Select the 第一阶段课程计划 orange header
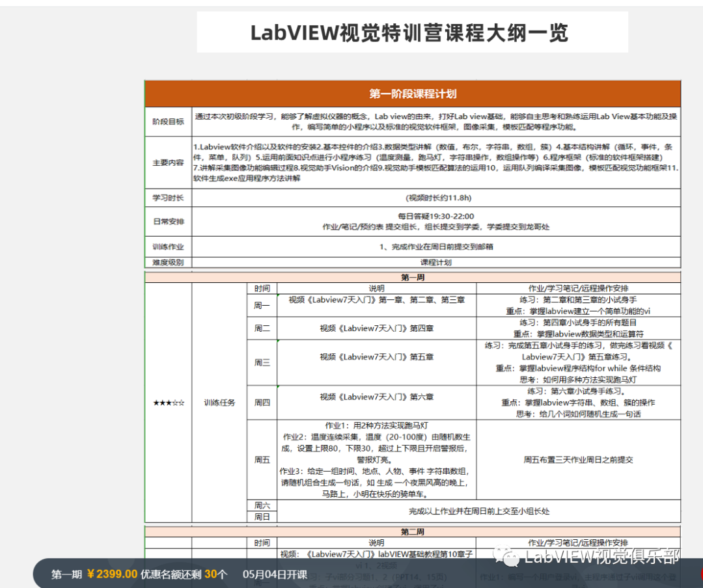This screenshot has width=703, height=588. (x=413, y=94)
